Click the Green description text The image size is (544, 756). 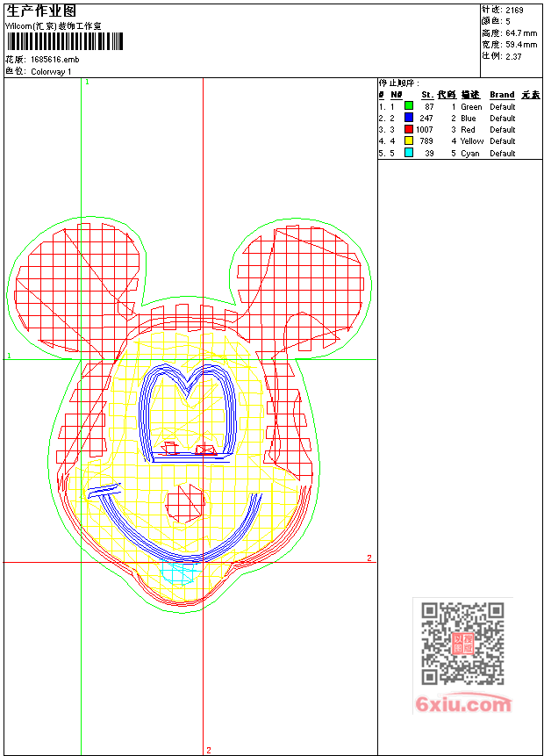(471, 106)
